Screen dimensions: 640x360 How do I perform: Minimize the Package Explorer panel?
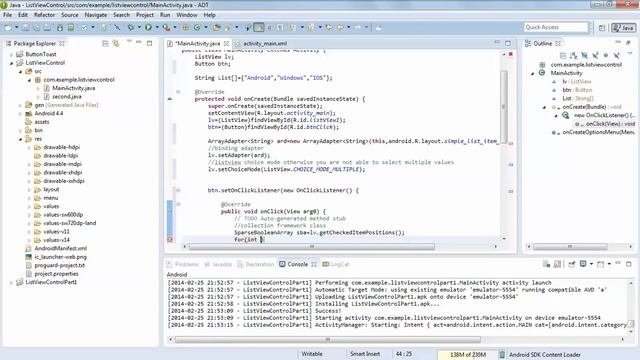pyautogui.click(x=139, y=42)
